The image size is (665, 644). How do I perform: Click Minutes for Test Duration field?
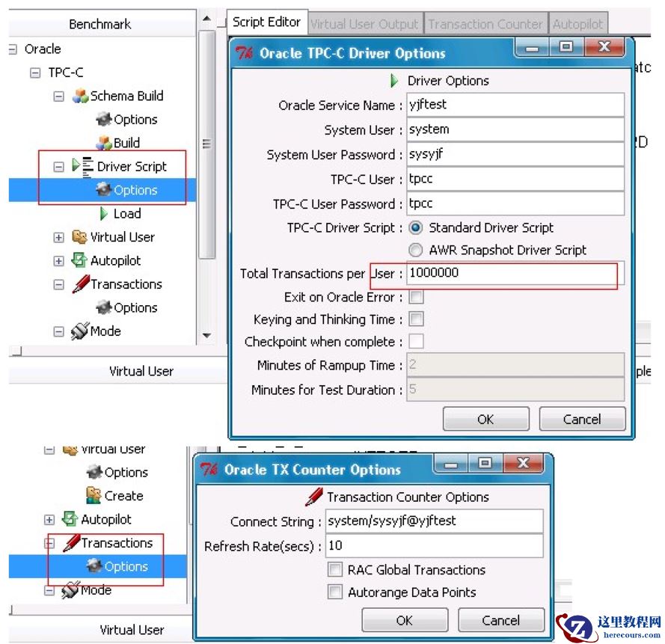point(515,389)
